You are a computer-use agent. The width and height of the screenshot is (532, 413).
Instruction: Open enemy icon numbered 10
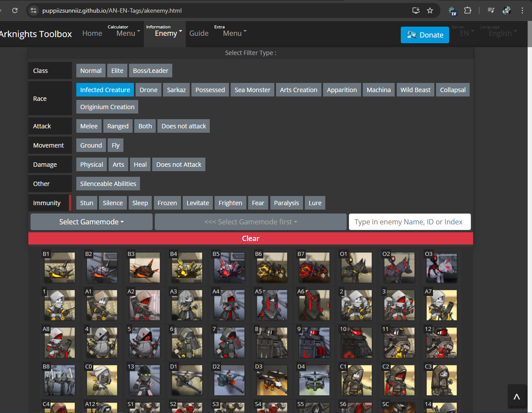(357, 343)
